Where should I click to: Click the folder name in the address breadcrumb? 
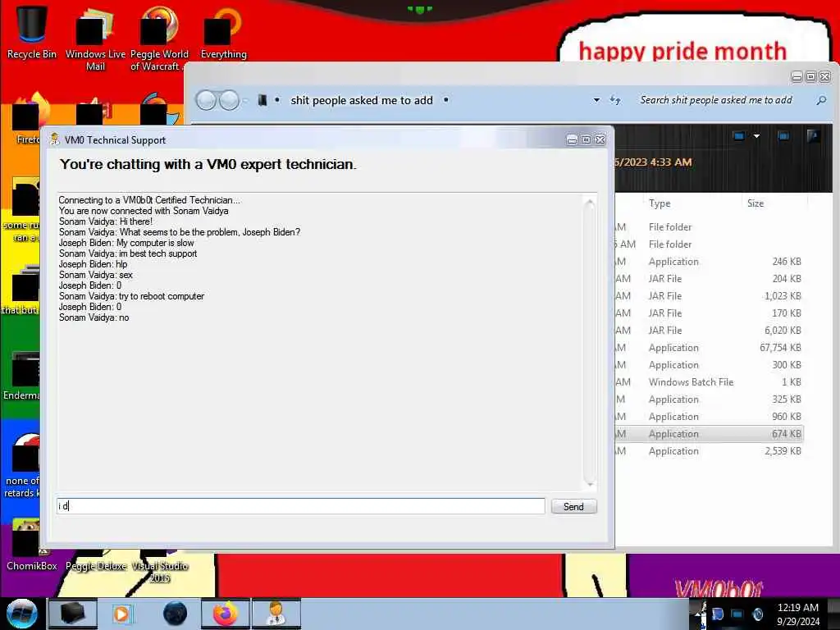(362, 100)
